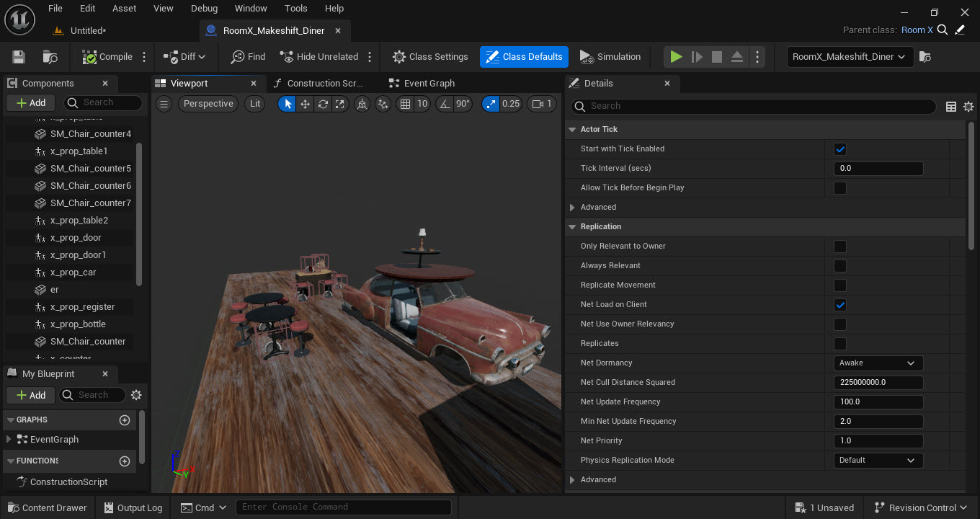
Task: Click the Stop simulation button
Action: (716, 57)
